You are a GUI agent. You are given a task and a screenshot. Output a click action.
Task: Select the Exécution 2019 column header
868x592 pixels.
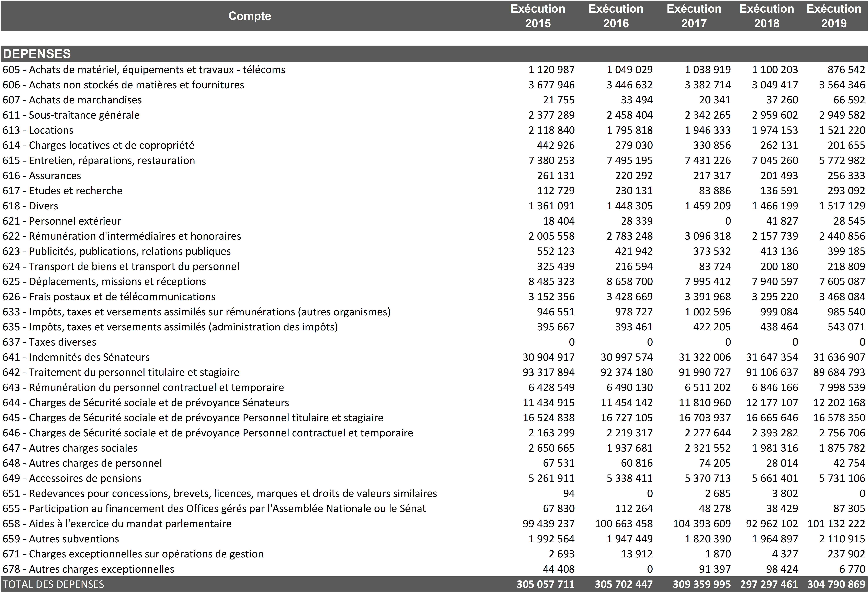[x=834, y=16]
